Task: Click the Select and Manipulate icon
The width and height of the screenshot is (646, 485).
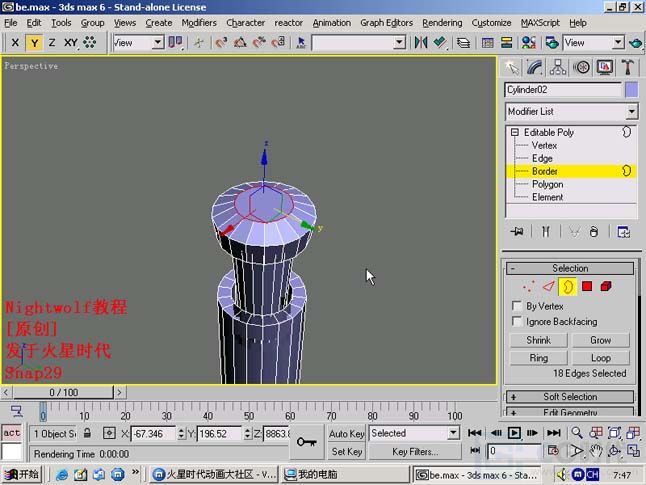Action: click(x=199, y=42)
